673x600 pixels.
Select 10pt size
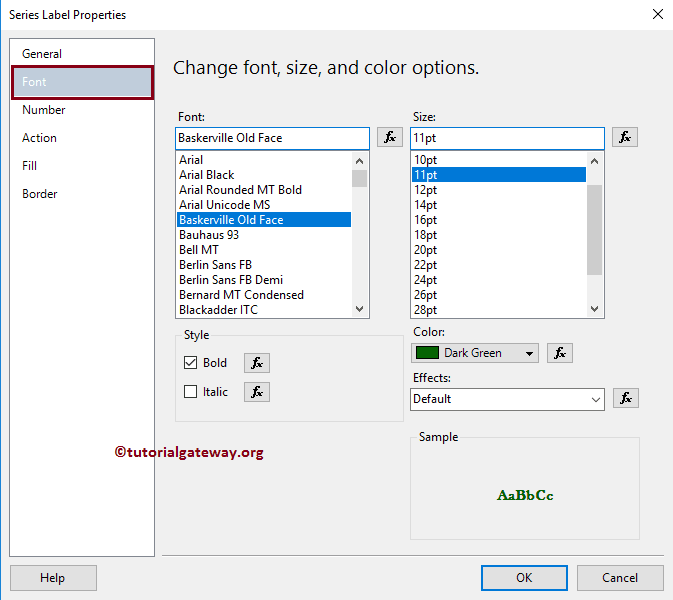point(499,160)
